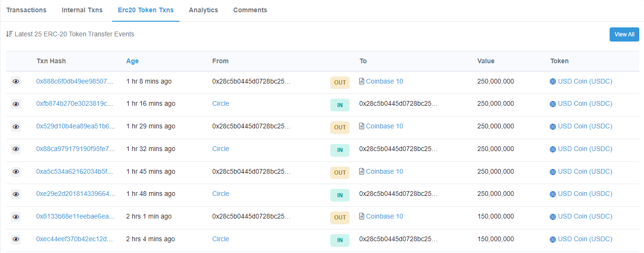
Task: Select the 150,000,000 value in 2 hrs 4 mins row
Action: (496, 239)
